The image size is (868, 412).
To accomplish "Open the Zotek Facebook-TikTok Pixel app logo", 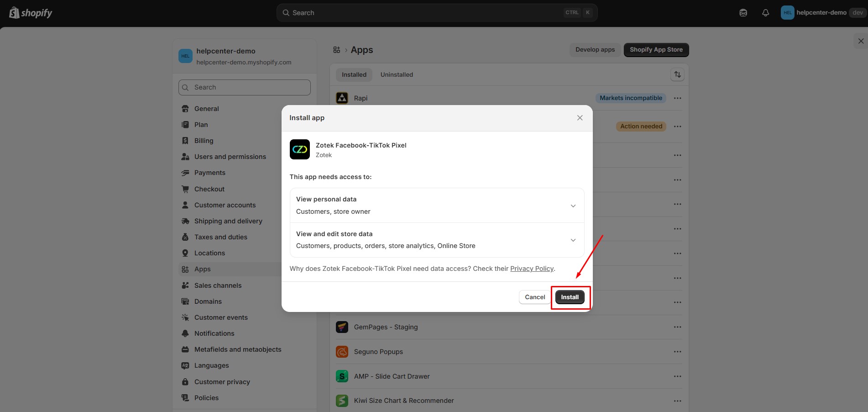I will click(299, 149).
